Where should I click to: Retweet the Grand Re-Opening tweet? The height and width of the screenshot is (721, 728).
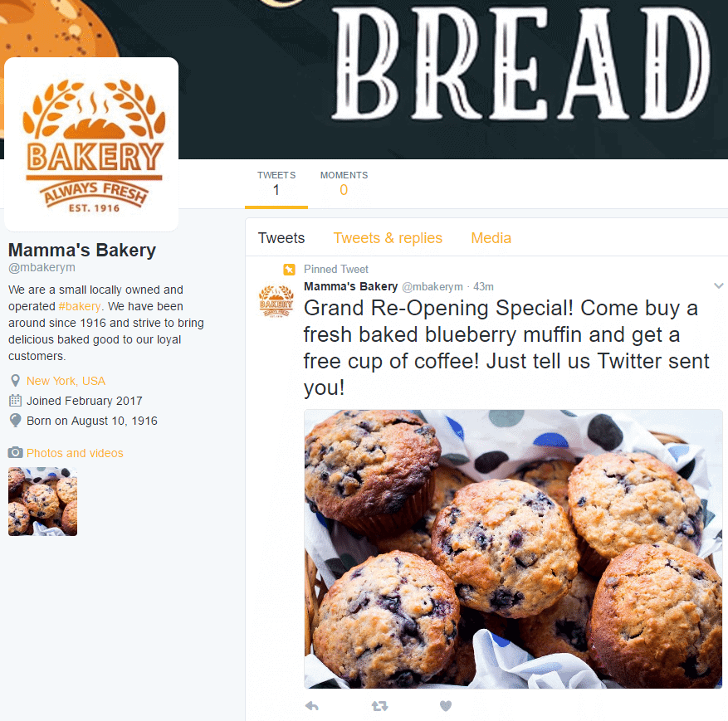380,706
